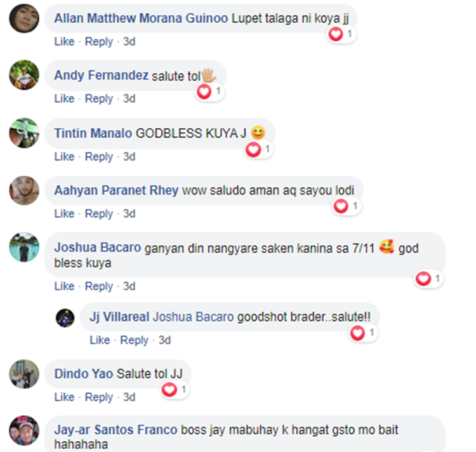This screenshot has width=476, height=452.
Task: Click heart reaction on Andy Fernandez's comment
Action: (x=209, y=91)
